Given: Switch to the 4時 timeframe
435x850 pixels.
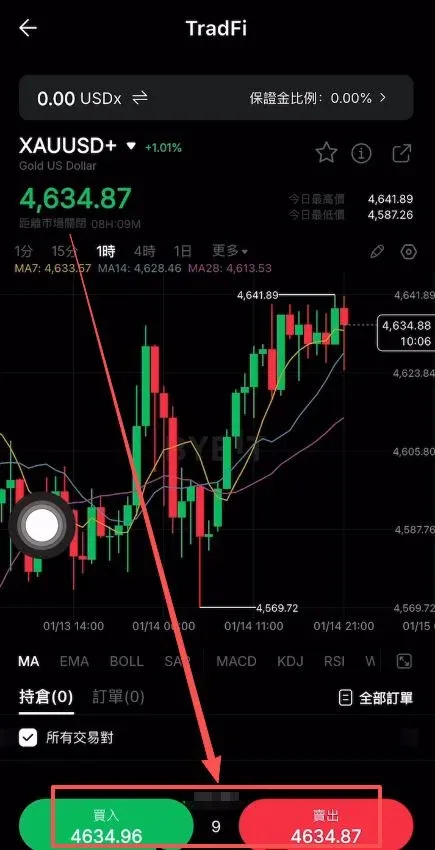Looking at the screenshot, I should [x=145, y=251].
